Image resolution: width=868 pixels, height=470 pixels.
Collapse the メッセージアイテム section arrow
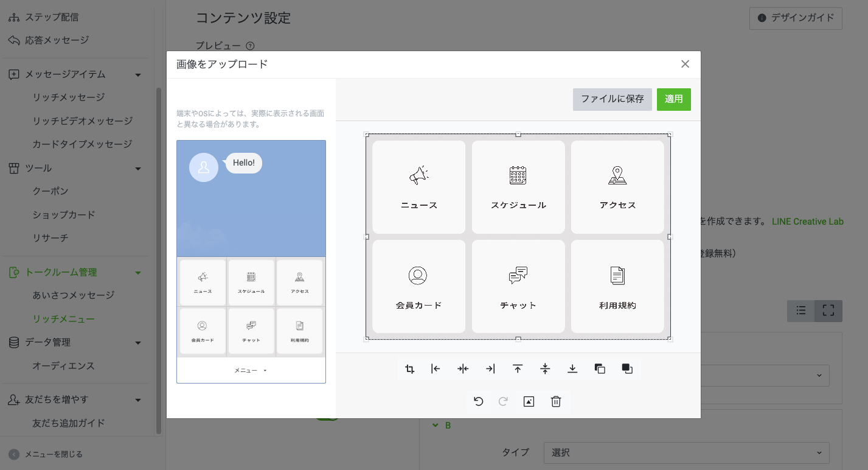coord(138,75)
